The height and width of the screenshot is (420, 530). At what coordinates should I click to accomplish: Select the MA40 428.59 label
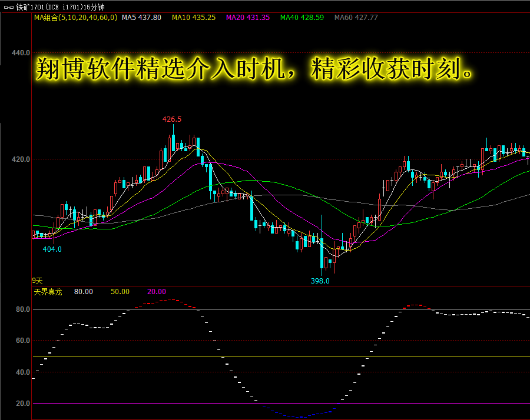coord(302,18)
